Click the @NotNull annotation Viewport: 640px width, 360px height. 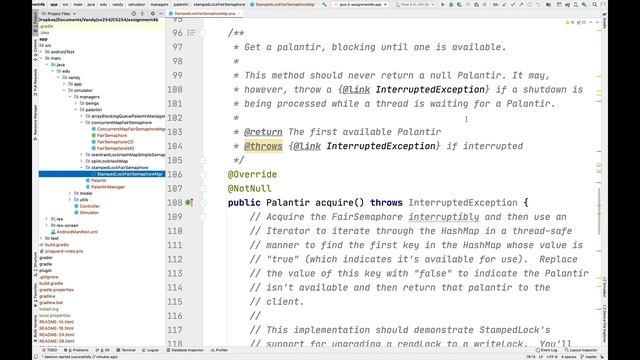249,189
